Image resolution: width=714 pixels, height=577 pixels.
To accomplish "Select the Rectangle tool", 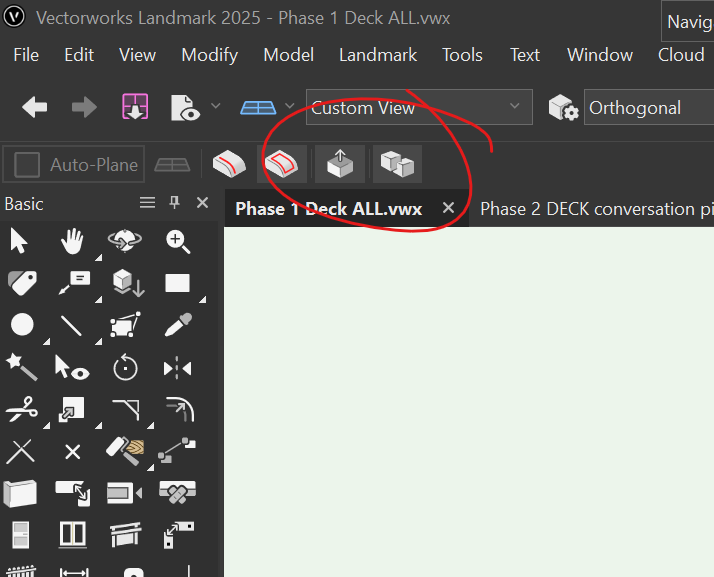I will [x=178, y=283].
